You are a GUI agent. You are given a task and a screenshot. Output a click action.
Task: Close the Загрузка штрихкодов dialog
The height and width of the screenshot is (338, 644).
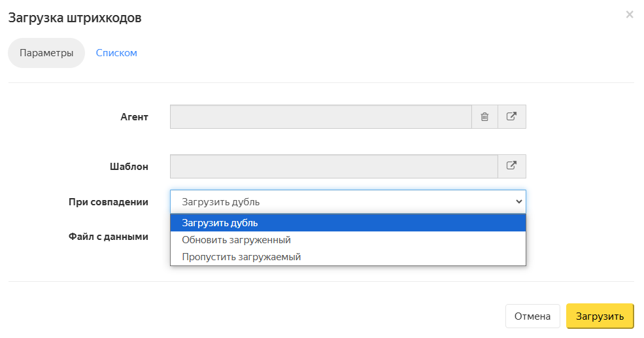click(630, 14)
